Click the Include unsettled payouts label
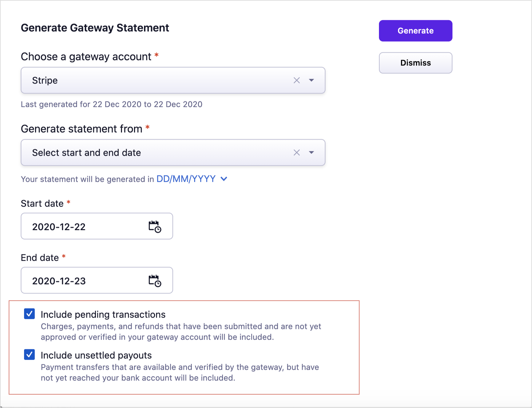This screenshot has height=408, width=532. 96,355
